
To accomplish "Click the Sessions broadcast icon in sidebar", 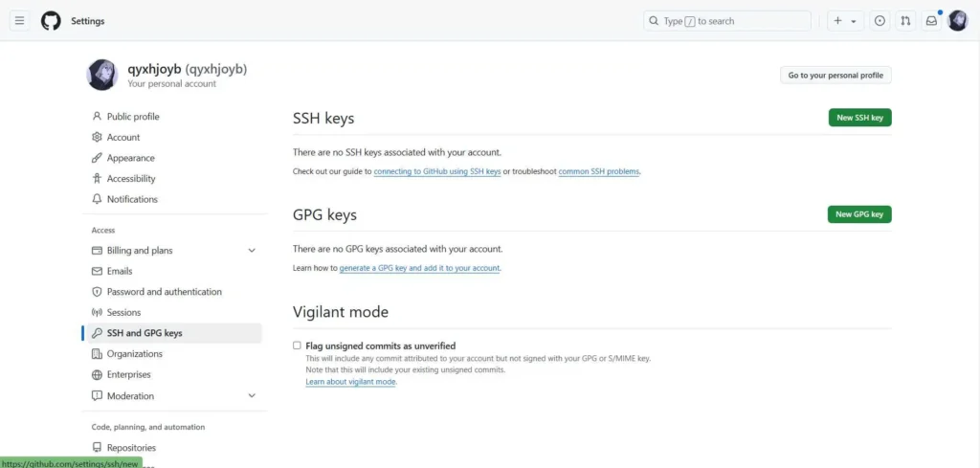I will tap(97, 313).
